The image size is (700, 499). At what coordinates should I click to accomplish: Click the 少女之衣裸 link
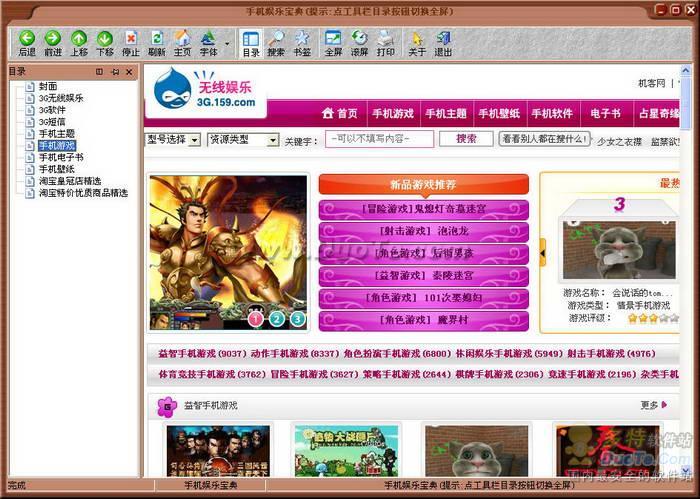(x=619, y=142)
